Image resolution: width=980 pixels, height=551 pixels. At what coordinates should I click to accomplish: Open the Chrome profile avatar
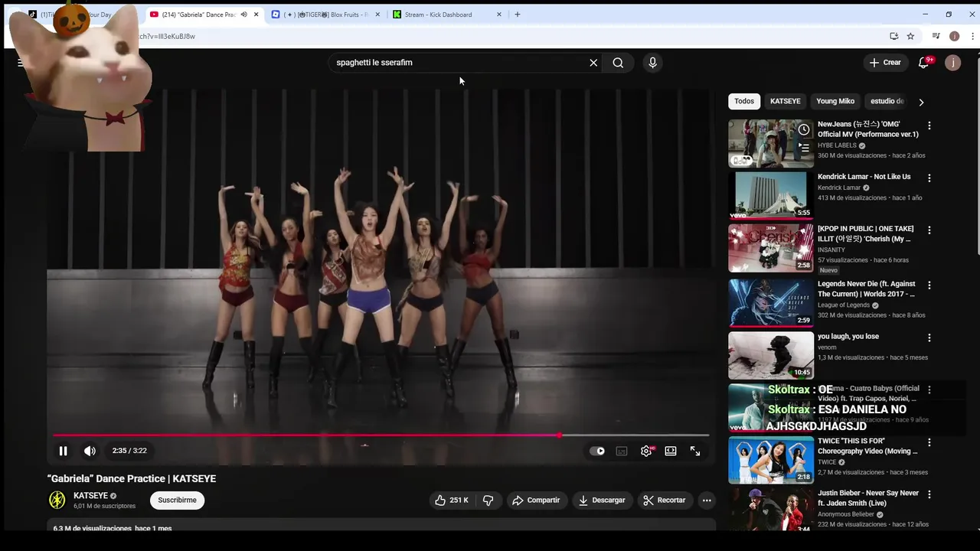pos(954,36)
